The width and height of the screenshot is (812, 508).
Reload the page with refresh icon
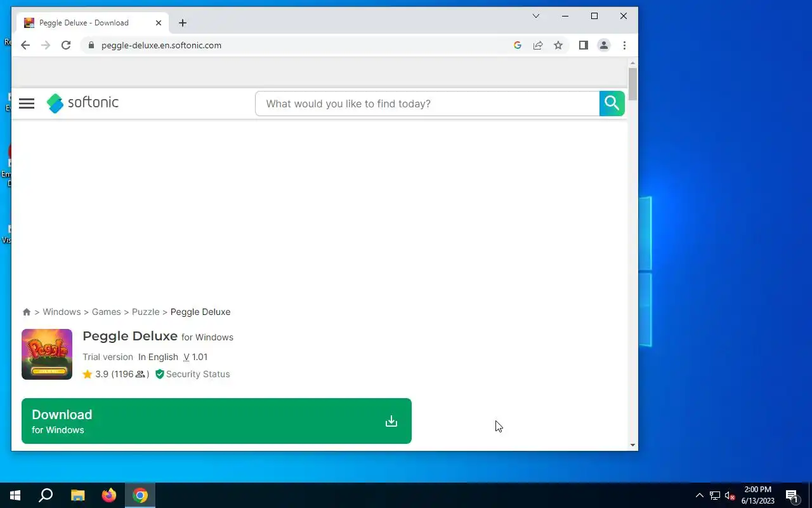tap(66, 45)
